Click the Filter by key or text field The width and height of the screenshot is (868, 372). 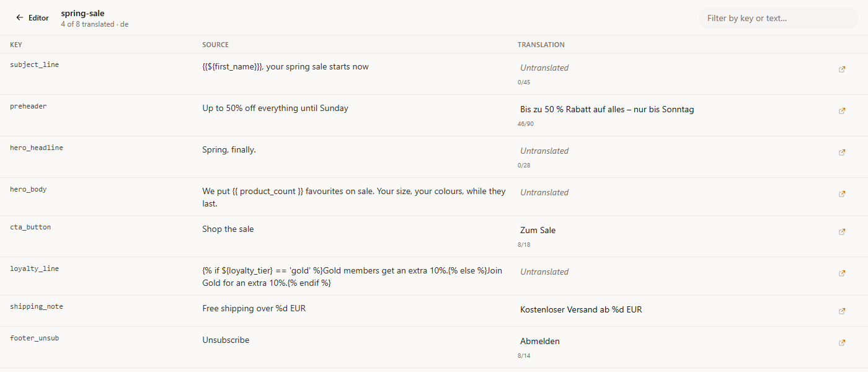(x=778, y=18)
